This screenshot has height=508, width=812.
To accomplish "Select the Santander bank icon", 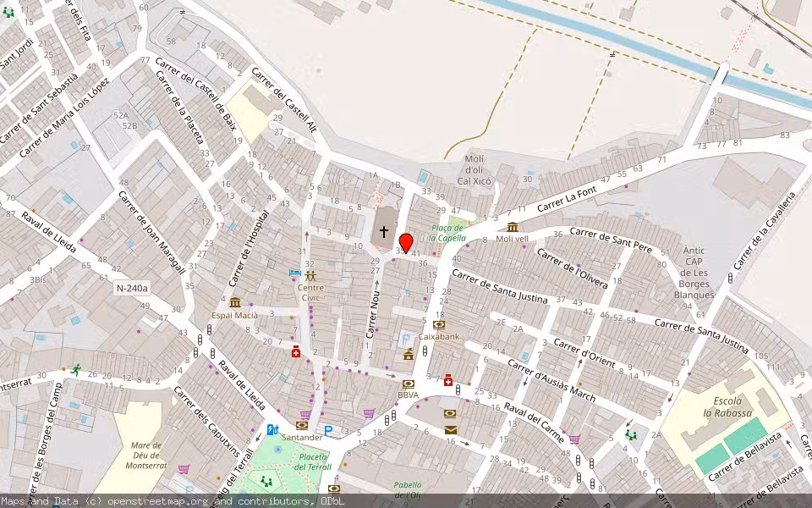I will click(x=300, y=426).
